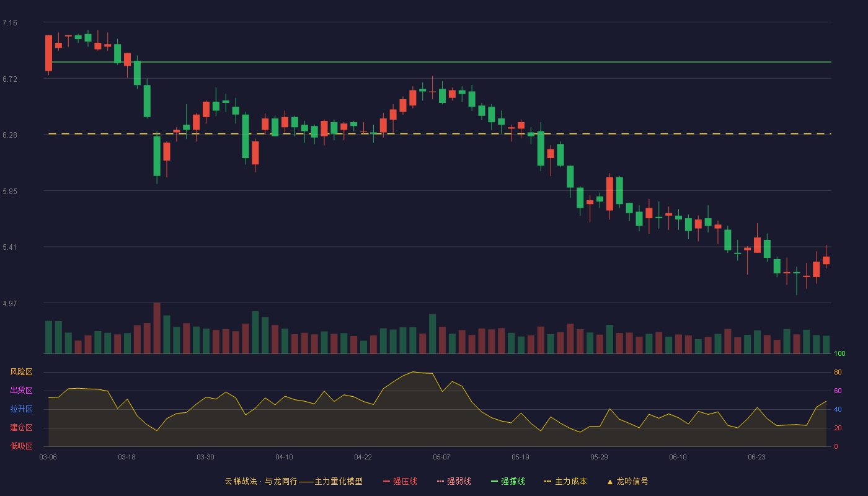868x496 pixels.
Task: Toggle the 强撑线 legend item
Action: (508, 481)
